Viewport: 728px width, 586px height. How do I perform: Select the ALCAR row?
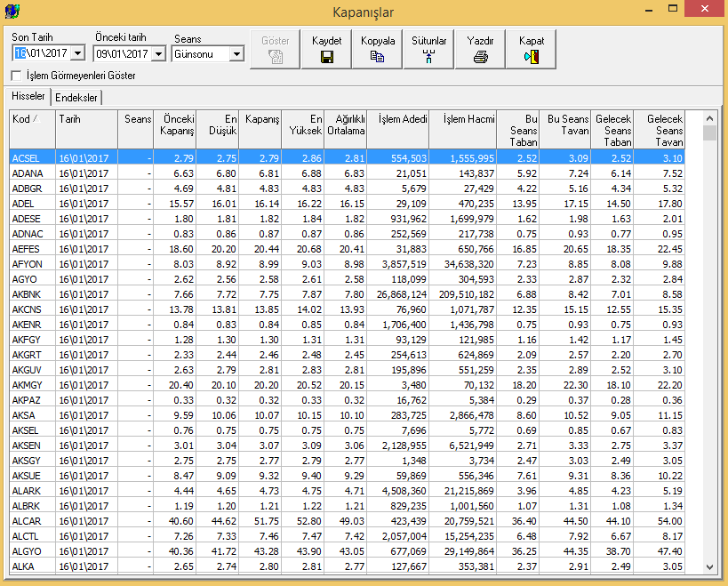(x=348, y=521)
